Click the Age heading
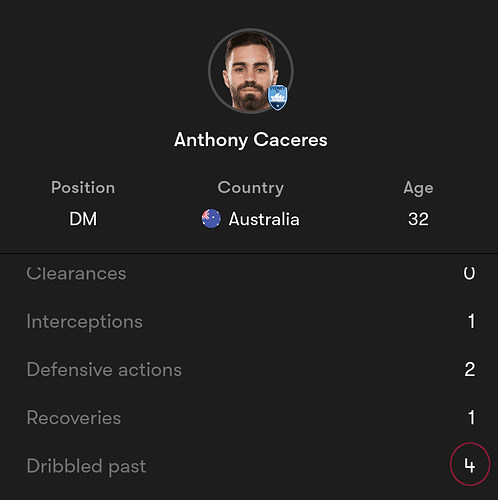This screenshot has height=500, width=498. (418, 188)
